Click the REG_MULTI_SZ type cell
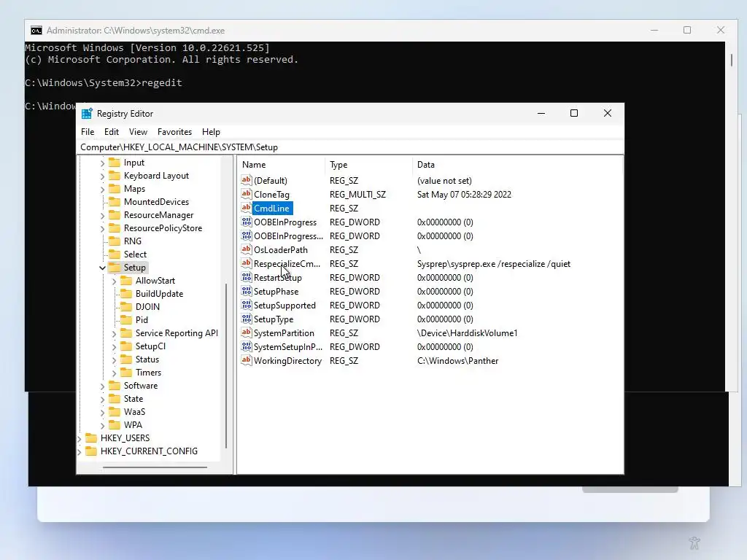747x560 pixels. pyautogui.click(x=357, y=195)
